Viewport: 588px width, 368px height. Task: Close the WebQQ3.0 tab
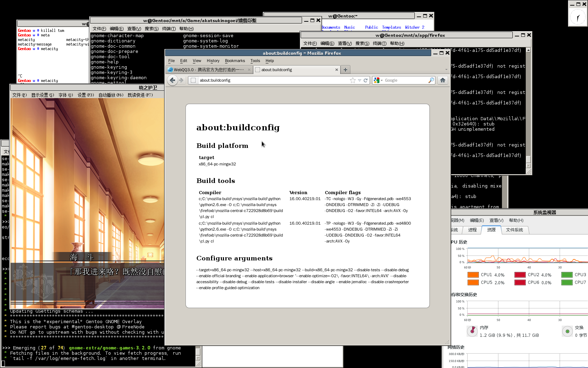pyautogui.click(x=249, y=70)
